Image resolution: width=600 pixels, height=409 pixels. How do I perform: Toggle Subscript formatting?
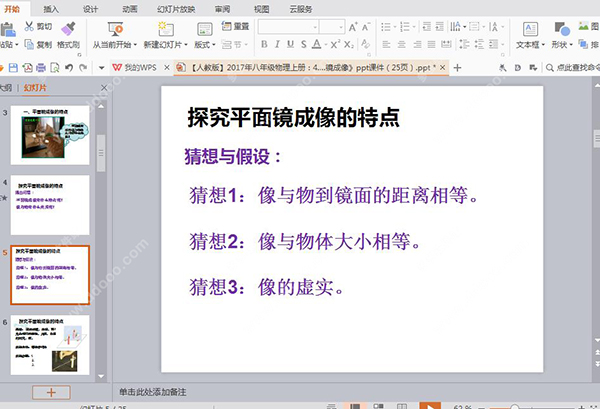[349, 44]
